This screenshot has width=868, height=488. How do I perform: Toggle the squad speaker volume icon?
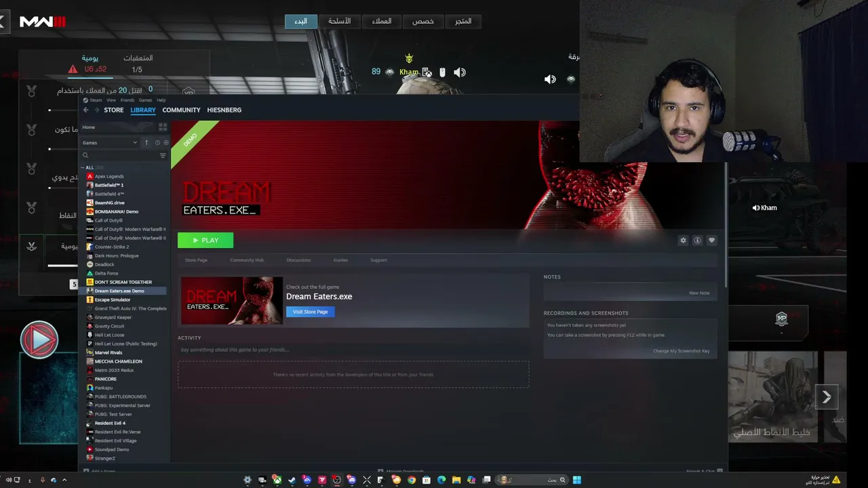[550, 79]
